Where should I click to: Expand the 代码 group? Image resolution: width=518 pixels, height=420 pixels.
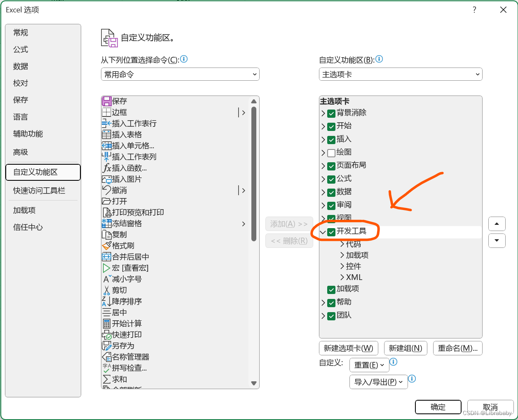[x=342, y=244]
